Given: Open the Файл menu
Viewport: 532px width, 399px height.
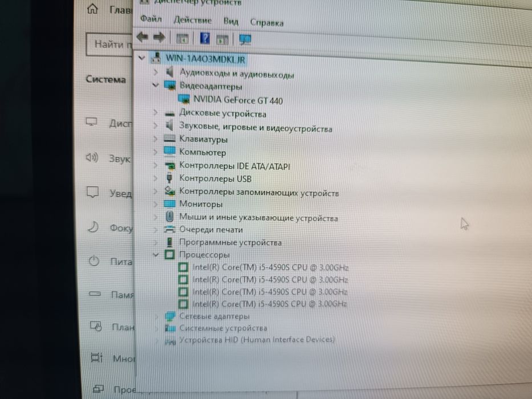Looking at the screenshot, I should click(x=151, y=19).
